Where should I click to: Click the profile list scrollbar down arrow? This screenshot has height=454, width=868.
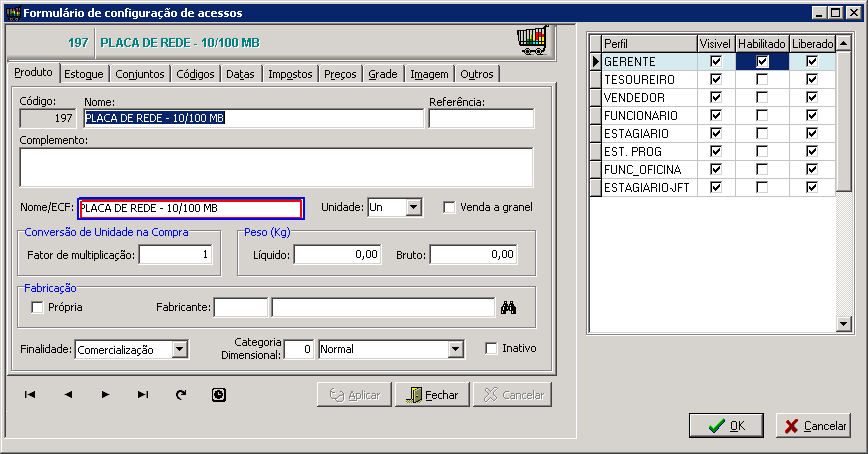(843, 324)
